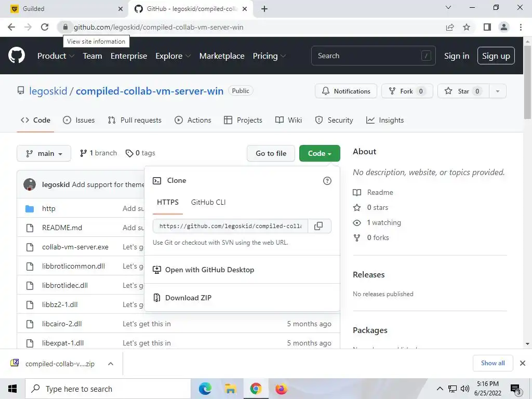The image size is (532, 399).
Task: Open a new browser tab
Action: (x=264, y=9)
